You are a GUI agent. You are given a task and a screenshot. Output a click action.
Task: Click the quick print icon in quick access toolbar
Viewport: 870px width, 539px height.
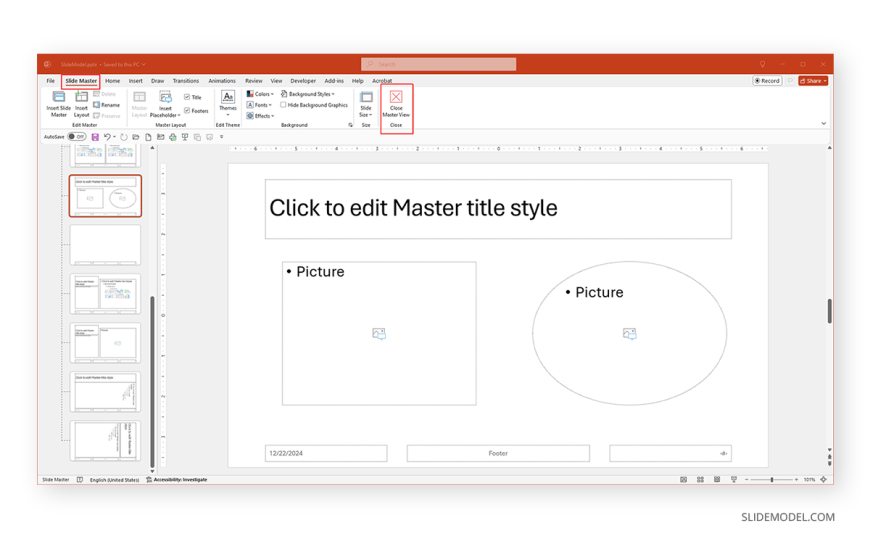coord(173,137)
